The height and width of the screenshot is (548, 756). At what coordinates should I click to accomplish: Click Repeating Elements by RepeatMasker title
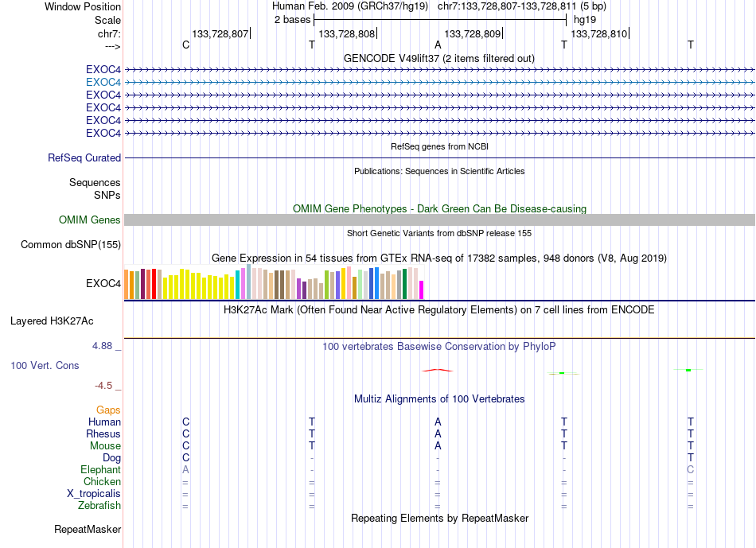[x=439, y=519]
